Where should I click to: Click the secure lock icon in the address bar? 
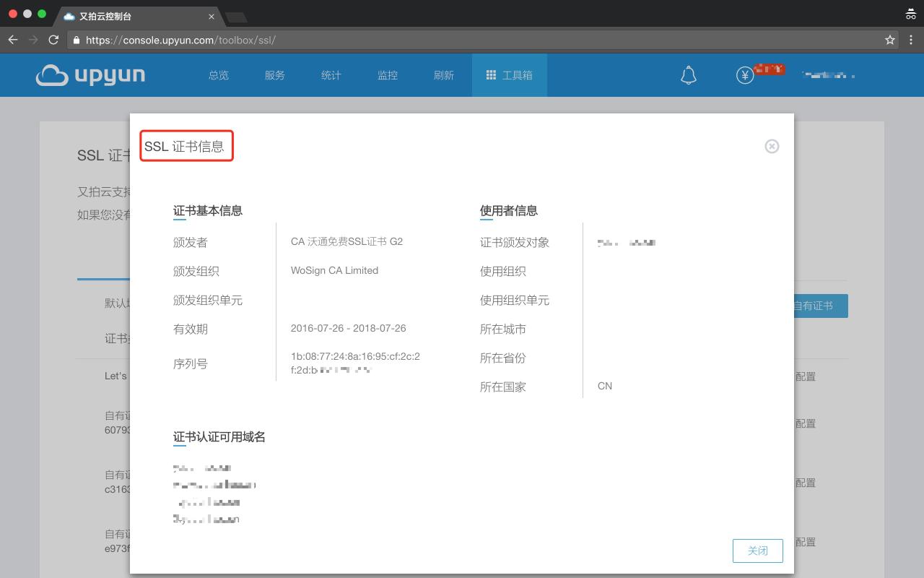pos(77,40)
